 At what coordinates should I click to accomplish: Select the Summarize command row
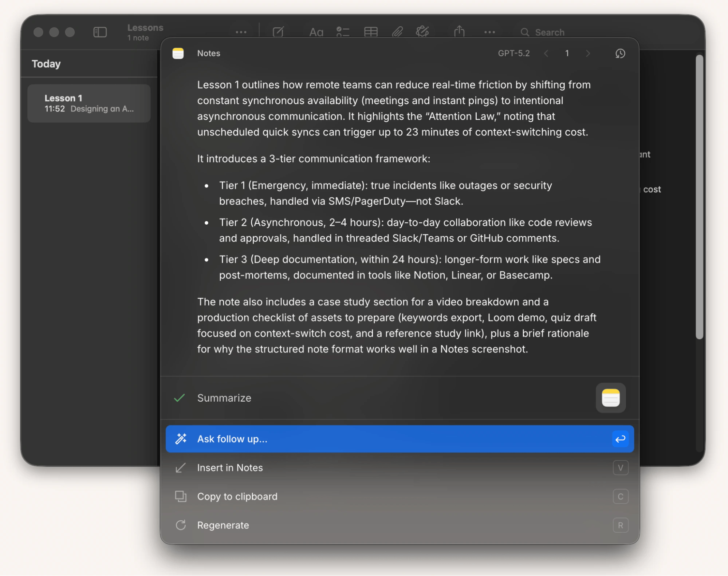(x=400, y=398)
